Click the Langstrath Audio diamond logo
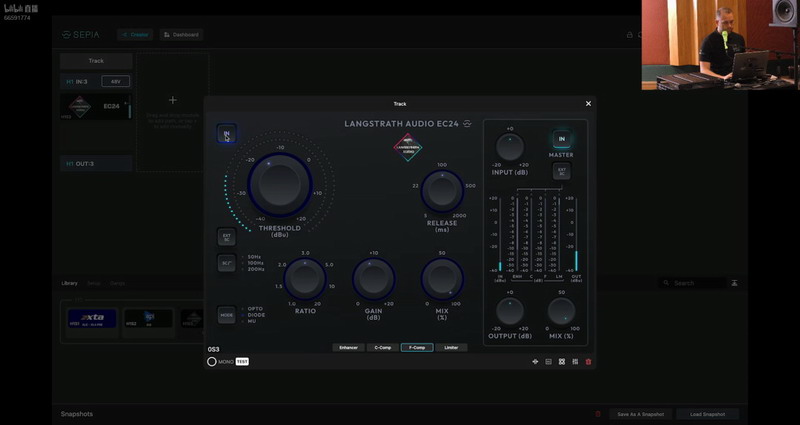This screenshot has width=800, height=425. [408, 147]
